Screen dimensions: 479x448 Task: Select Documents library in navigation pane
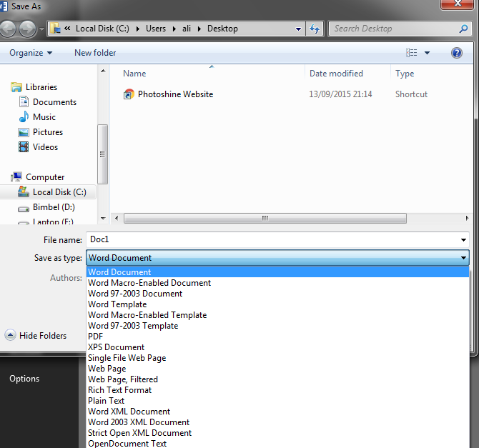[54, 102]
